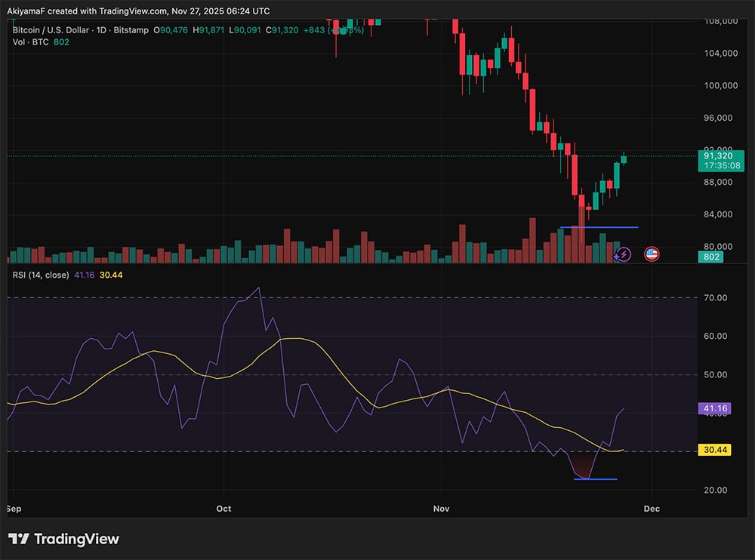Select the blue line drawn on the RSI pane
This screenshot has height=560, width=755.
tap(596, 478)
